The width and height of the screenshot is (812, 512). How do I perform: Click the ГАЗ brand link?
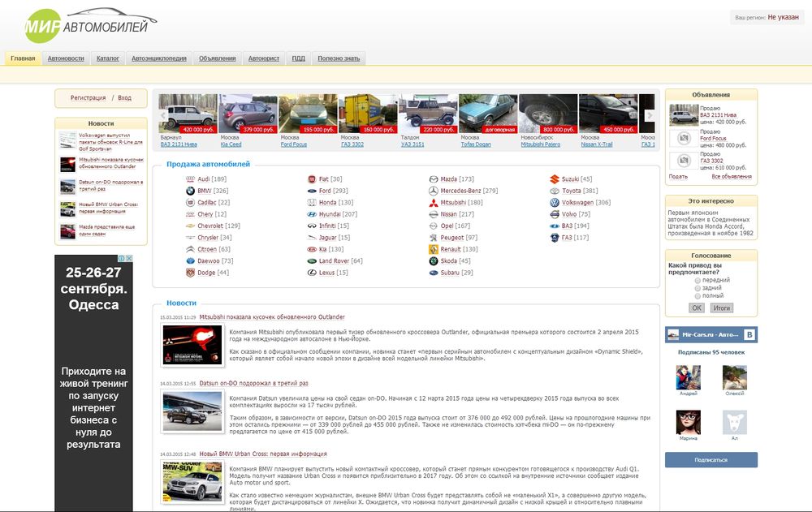(x=567, y=238)
